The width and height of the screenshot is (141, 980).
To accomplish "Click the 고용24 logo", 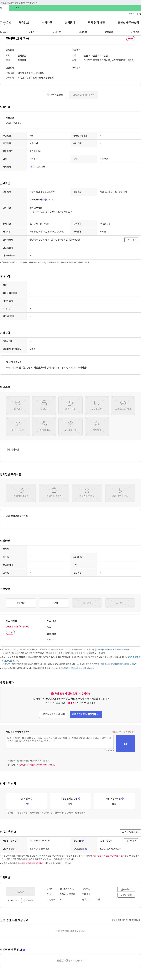I will 5,23.
